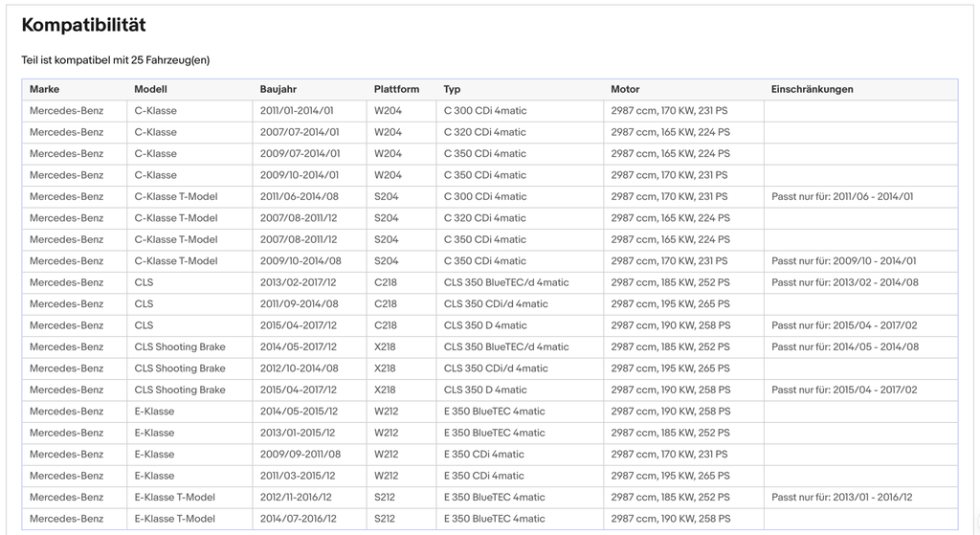
Task: Click Motor cell in the 2011/09-2014/08 row
Action: [670, 303]
